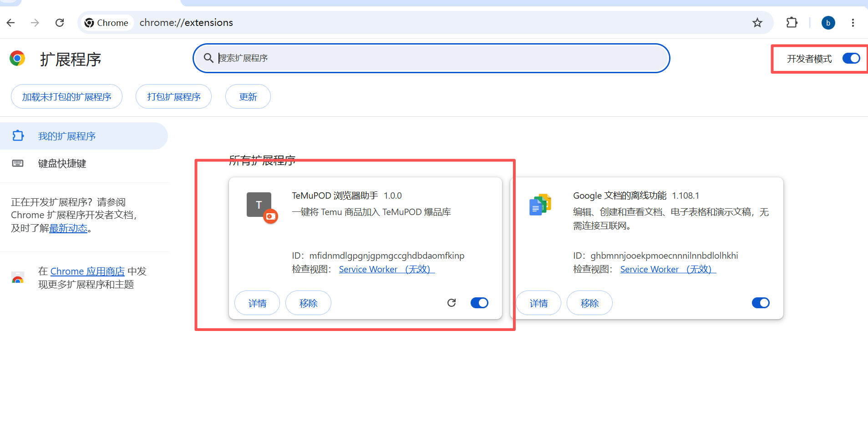Click 移除 for Google 文档的离线功能

pos(589,303)
